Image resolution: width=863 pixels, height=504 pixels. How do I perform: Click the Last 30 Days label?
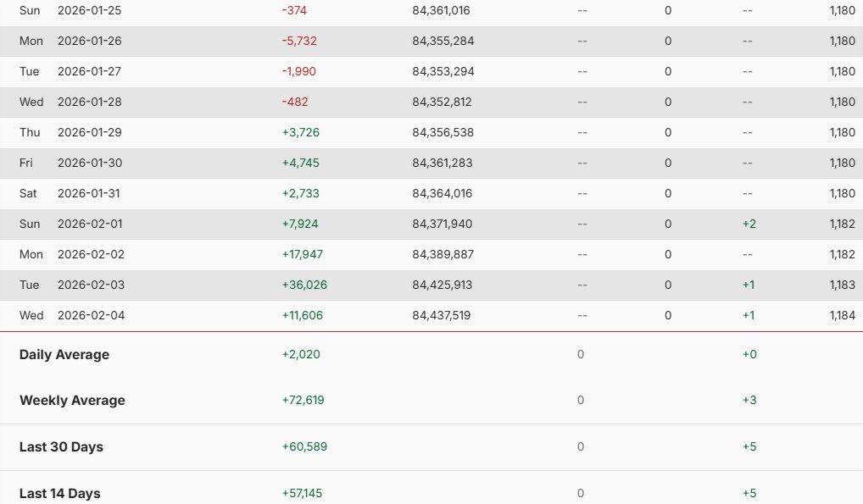[61, 446]
